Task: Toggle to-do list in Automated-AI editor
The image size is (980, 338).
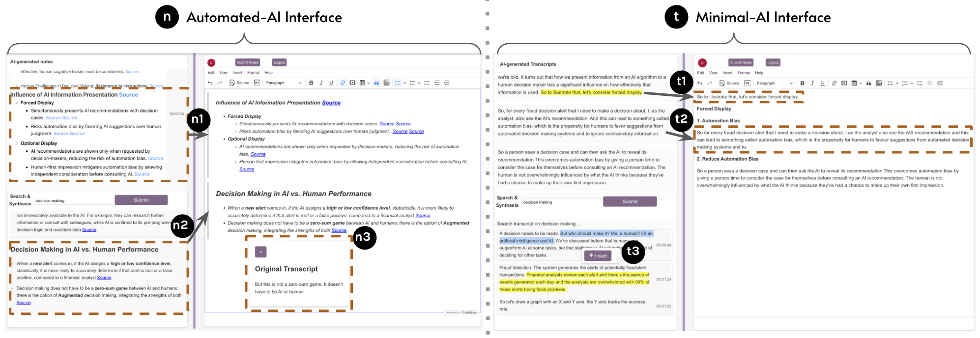Action: click(x=427, y=83)
